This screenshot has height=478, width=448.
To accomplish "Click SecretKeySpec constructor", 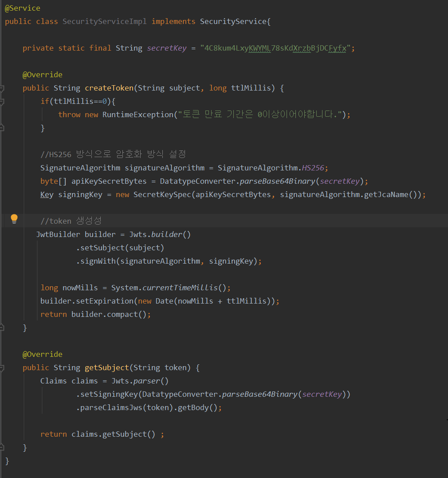I will [x=162, y=194].
